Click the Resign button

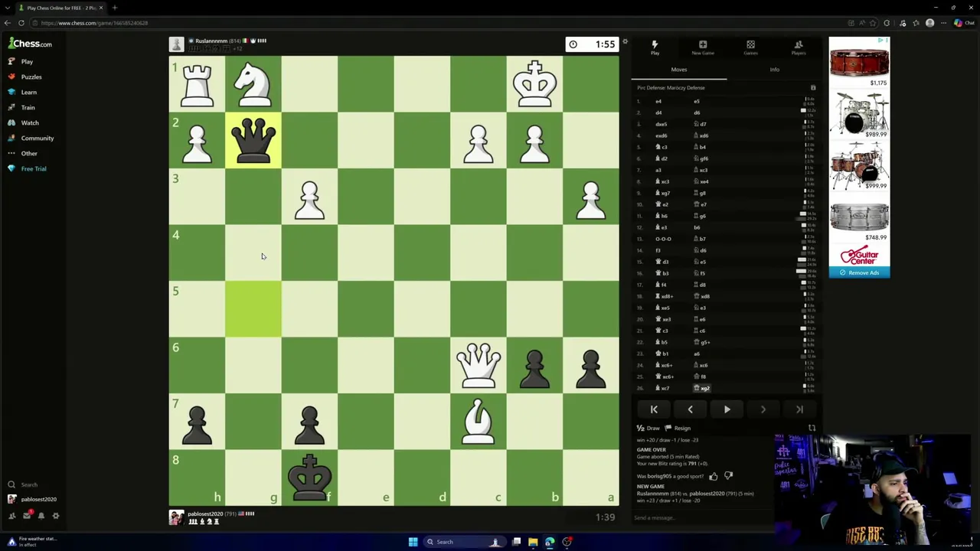point(678,429)
